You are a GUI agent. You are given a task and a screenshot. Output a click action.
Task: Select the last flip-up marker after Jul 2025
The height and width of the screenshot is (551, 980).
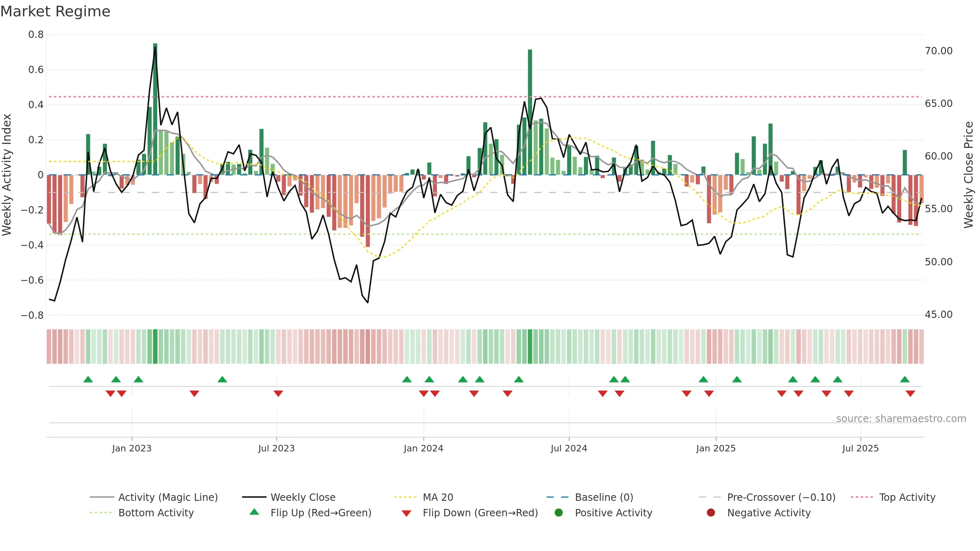click(905, 379)
